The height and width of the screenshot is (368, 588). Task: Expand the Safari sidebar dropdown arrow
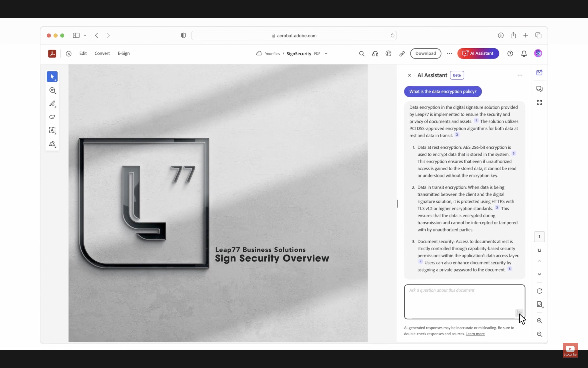pyautogui.click(x=85, y=36)
